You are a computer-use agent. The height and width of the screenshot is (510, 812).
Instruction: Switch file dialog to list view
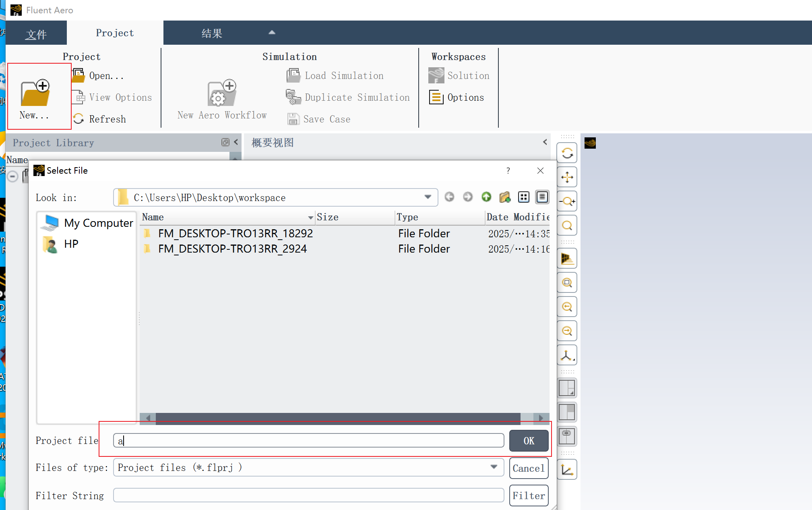[523, 197]
